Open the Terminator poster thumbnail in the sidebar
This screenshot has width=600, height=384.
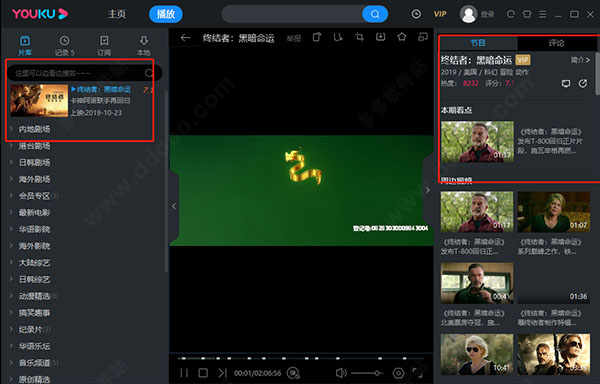[39, 101]
